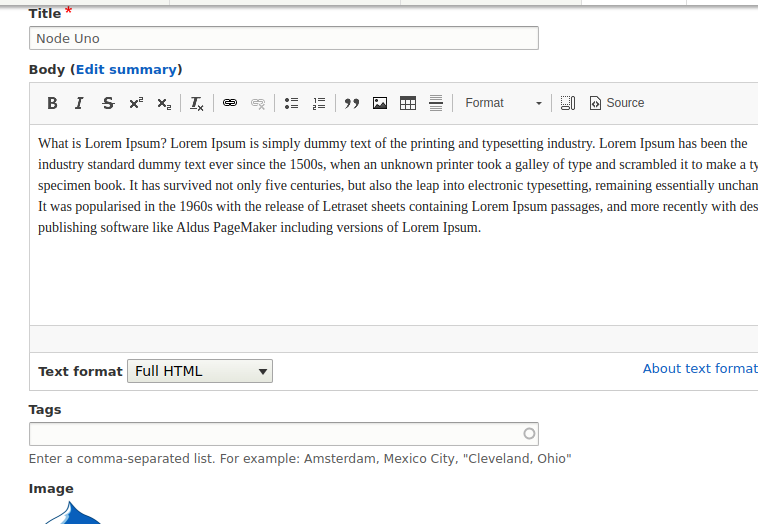Apply italic formatting to text
The height and width of the screenshot is (524, 758).
click(x=79, y=103)
